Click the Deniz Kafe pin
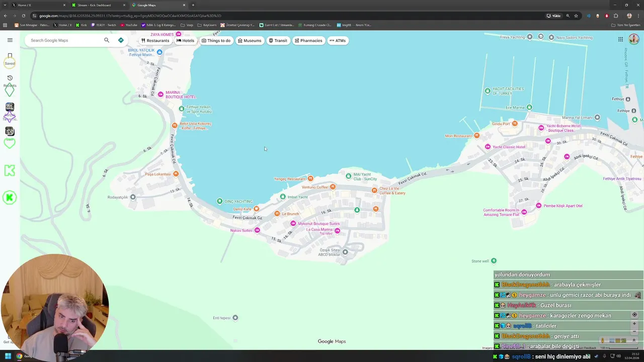 pyautogui.click(x=257, y=209)
